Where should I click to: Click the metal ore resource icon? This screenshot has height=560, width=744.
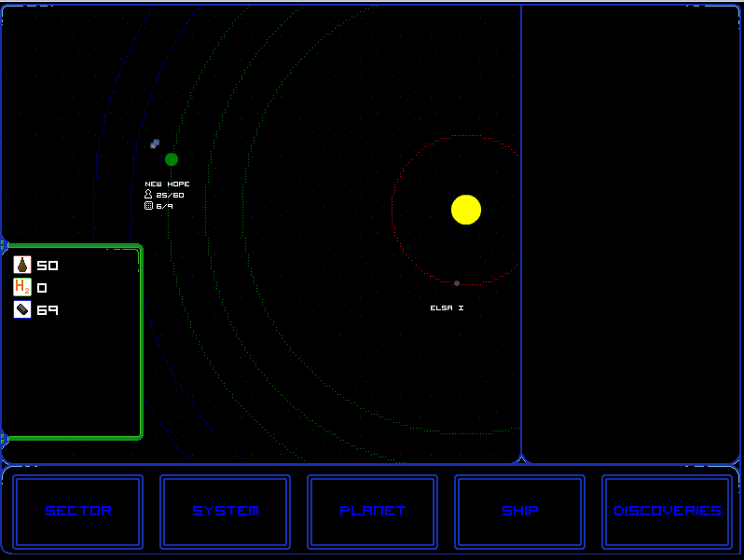22,309
